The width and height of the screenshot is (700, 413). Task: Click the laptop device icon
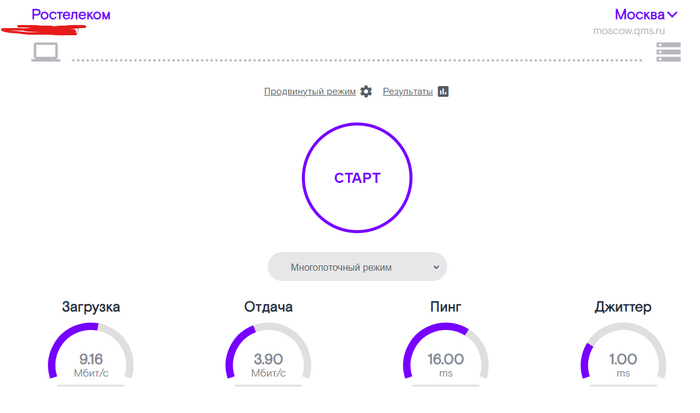pyautogui.click(x=46, y=52)
